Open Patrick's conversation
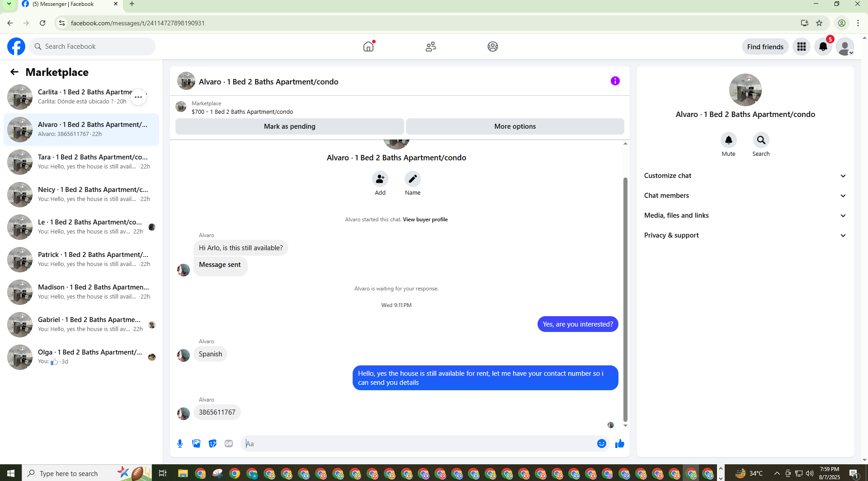The width and height of the screenshot is (868, 481). click(x=81, y=260)
